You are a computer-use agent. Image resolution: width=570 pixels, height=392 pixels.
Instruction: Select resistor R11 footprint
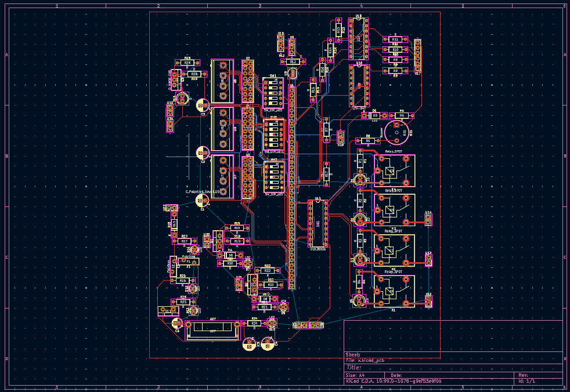point(395,39)
